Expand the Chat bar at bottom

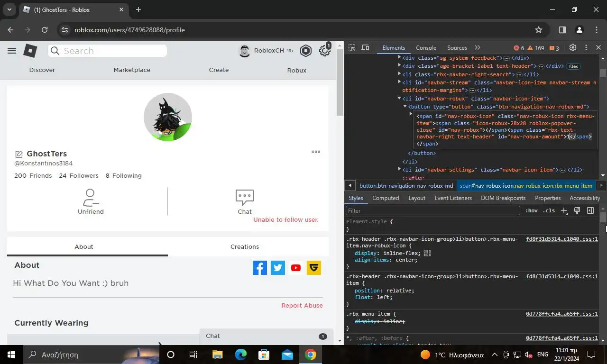point(267,336)
